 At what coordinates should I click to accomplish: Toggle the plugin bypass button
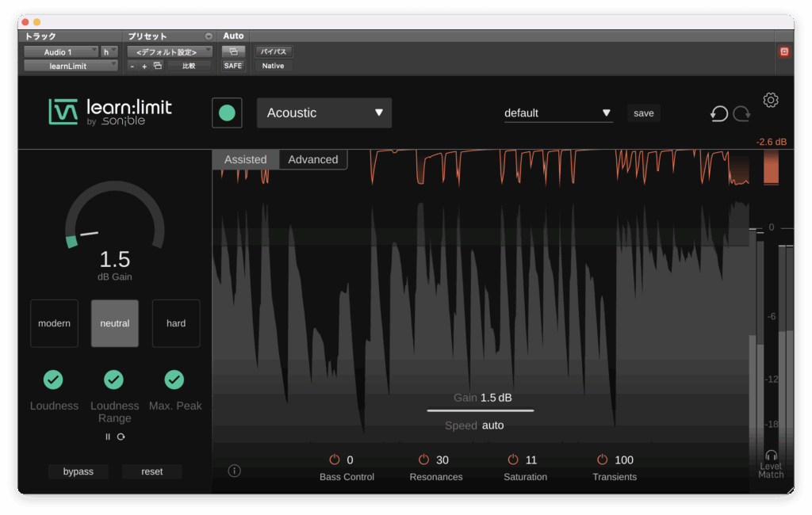79,471
